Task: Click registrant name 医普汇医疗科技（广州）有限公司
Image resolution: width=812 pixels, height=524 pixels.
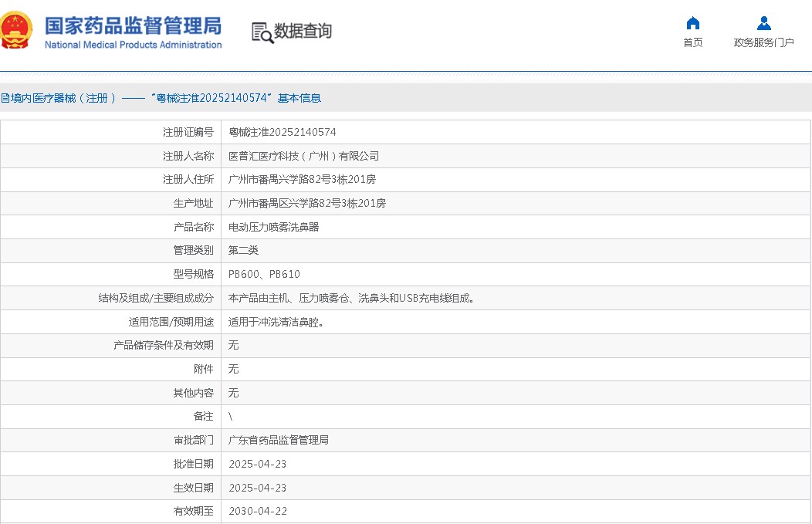Action: [304, 156]
